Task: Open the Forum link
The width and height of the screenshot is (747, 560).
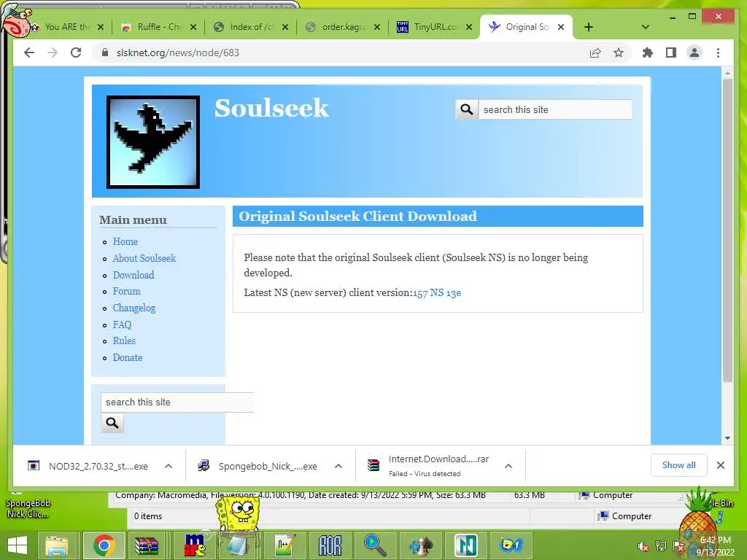Action: pos(126,291)
